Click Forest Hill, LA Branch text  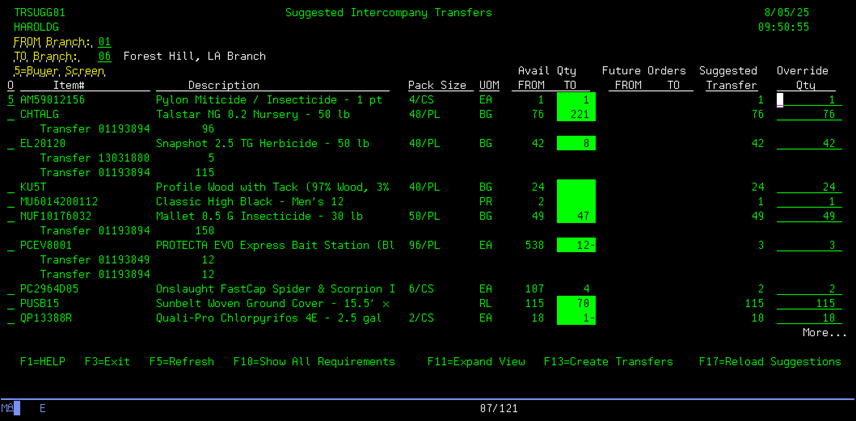tap(194, 56)
